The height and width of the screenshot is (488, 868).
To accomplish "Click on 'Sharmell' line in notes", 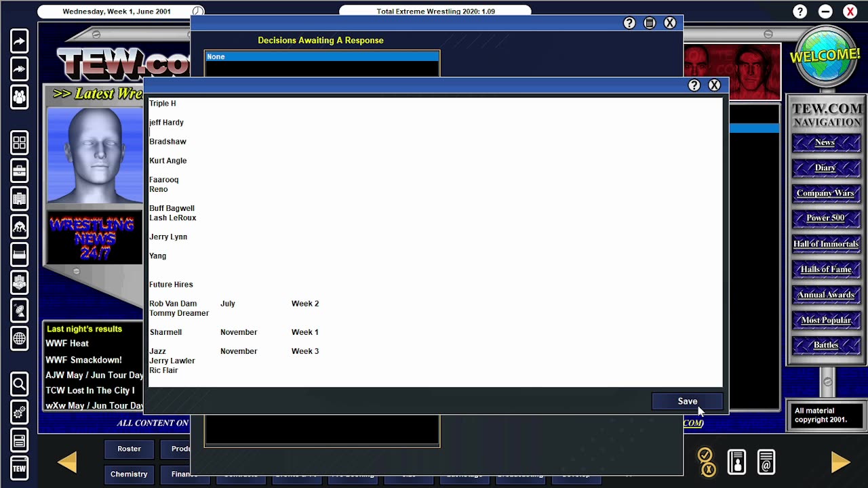I will [x=165, y=332].
